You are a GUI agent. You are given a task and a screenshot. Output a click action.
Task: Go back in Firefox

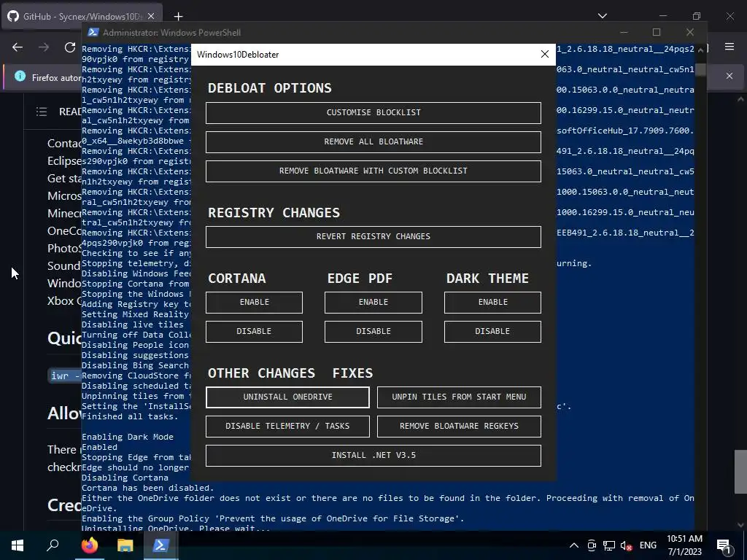click(x=18, y=47)
